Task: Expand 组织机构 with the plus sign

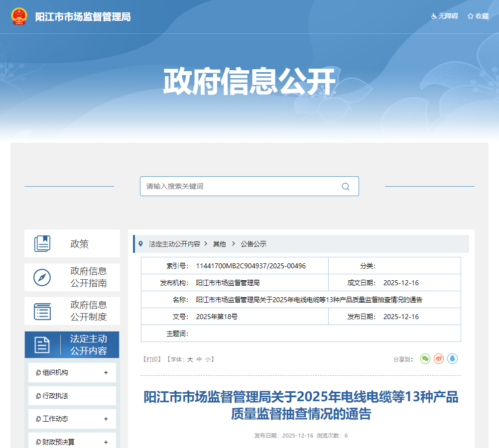Action: (x=106, y=373)
